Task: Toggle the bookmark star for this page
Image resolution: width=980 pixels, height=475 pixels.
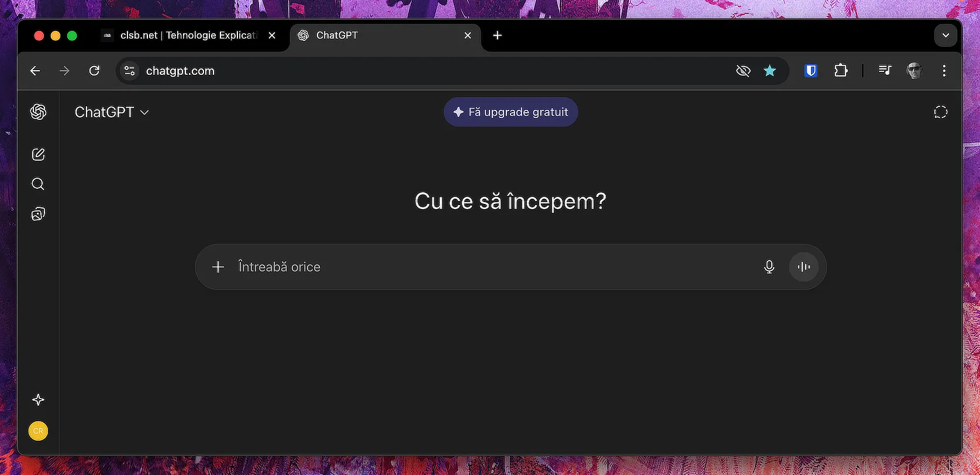Action: pos(769,71)
